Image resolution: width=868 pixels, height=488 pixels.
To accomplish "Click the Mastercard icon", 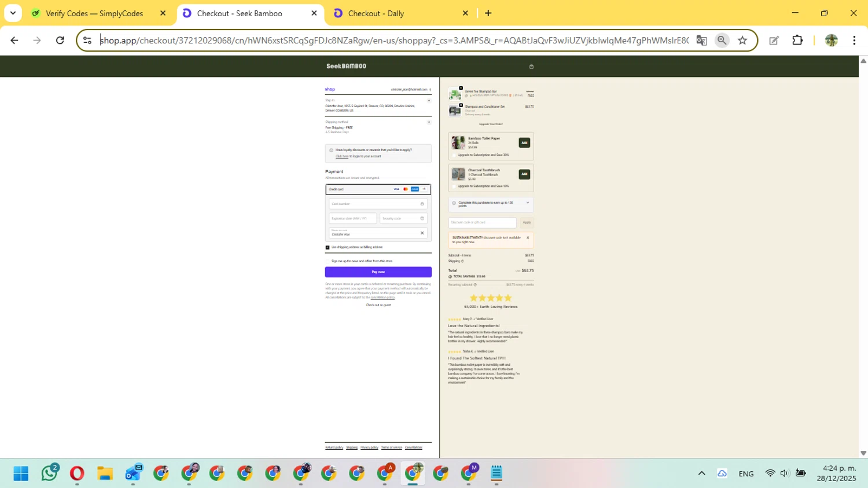I will pos(406,189).
